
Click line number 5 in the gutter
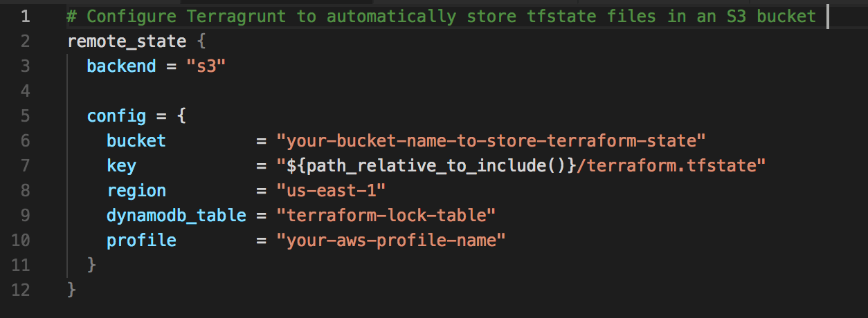point(25,116)
